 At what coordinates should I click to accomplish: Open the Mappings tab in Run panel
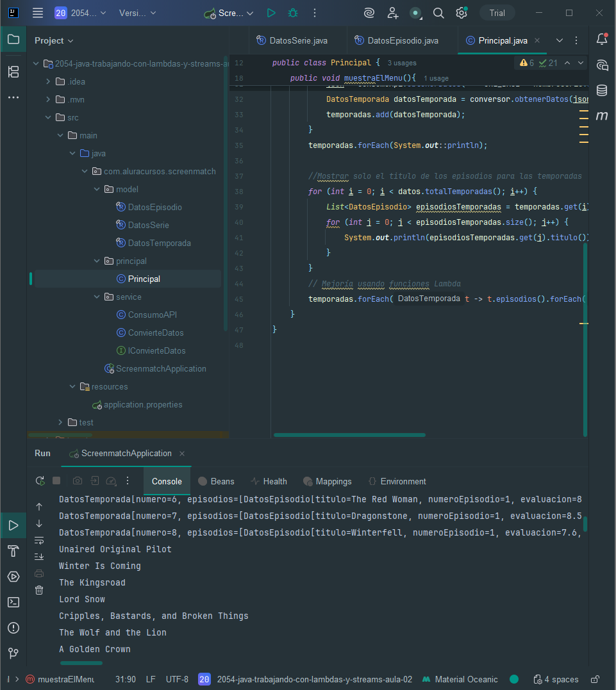click(x=327, y=481)
